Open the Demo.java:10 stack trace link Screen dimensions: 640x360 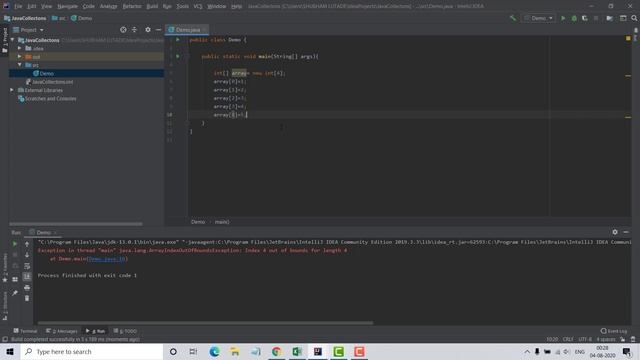tap(107, 259)
